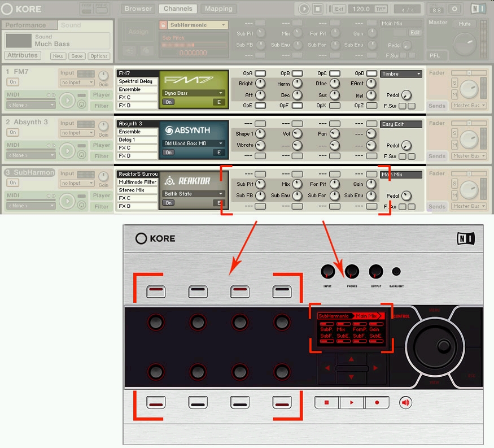Click the stop button on the KORE controller

pos(327,403)
